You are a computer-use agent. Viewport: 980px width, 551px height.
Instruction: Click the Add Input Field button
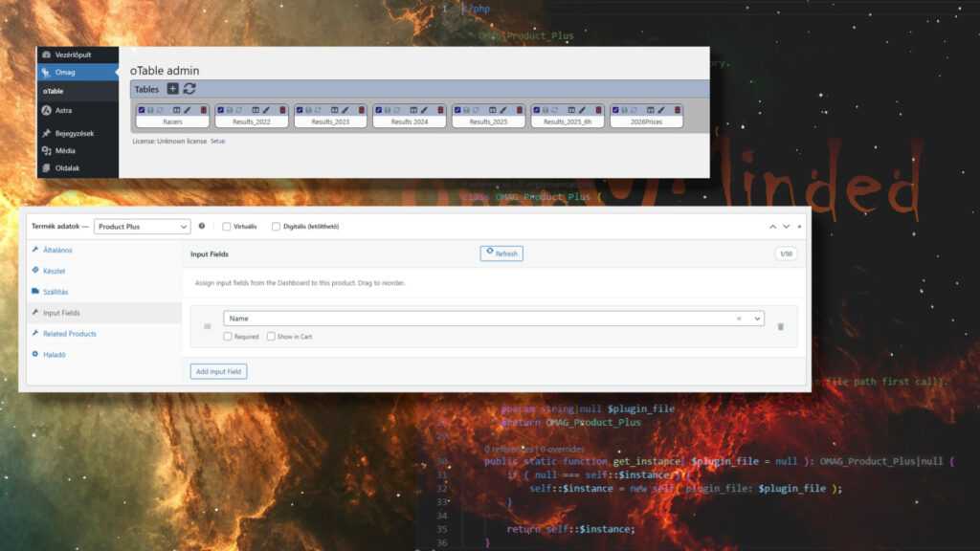tap(217, 371)
